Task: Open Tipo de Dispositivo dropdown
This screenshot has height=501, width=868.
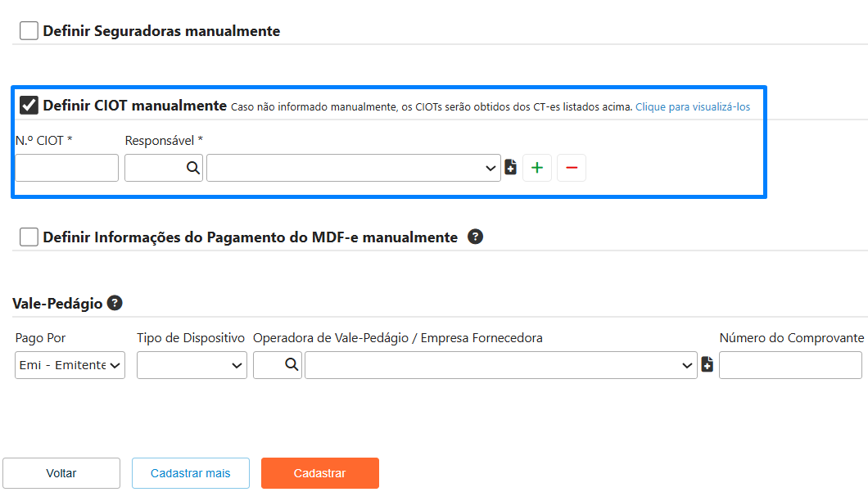Action: [192, 365]
